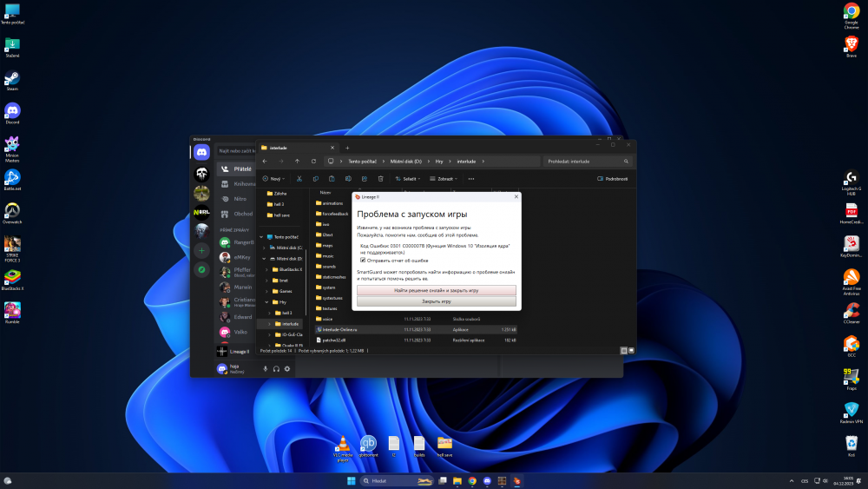Show hidden system tray icons

[x=791, y=480]
